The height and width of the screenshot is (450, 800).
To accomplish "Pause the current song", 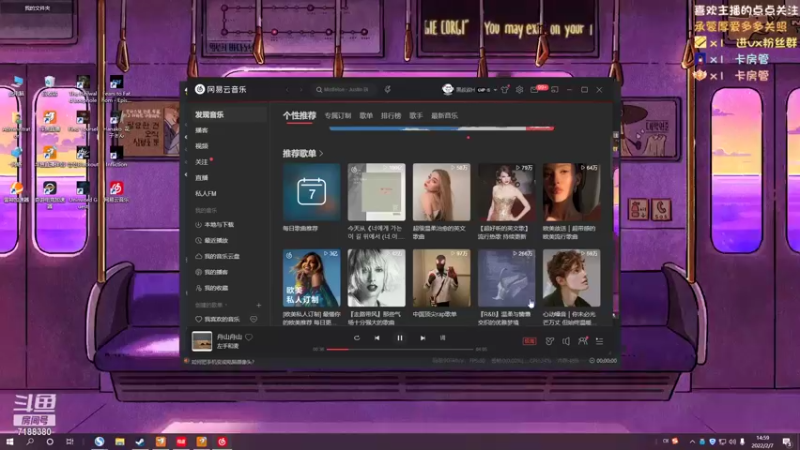I will click(399, 338).
